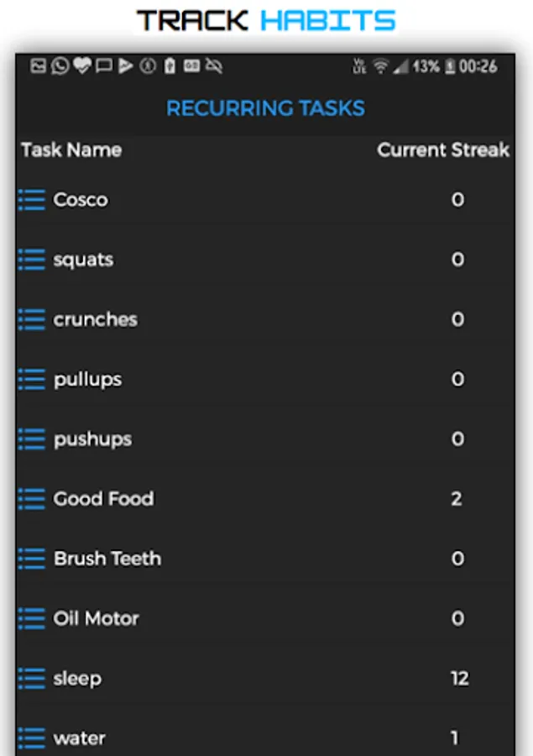Click the list icon beside Cosco
Screen dimensions: 533x756
tap(32, 200)
